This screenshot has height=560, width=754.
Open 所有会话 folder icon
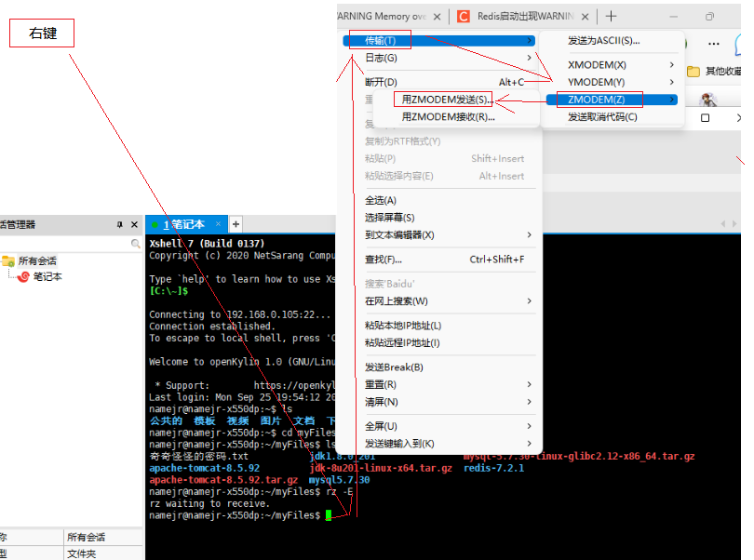[x=8, y=261]
